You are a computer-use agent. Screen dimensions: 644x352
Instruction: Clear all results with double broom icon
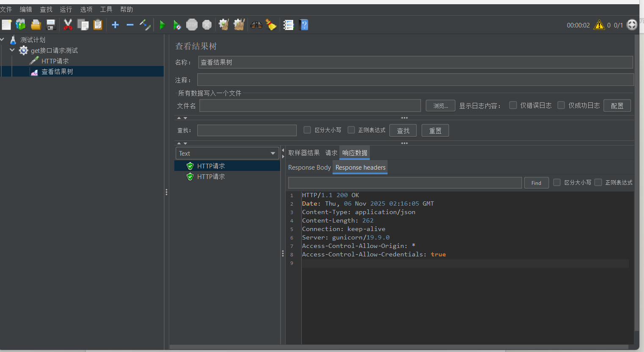coord(239,25)
